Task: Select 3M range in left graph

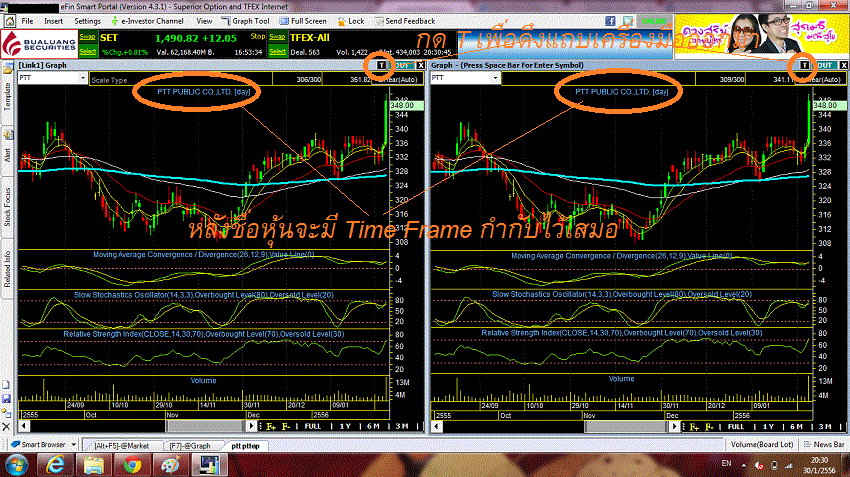Action: click(402, 427)
